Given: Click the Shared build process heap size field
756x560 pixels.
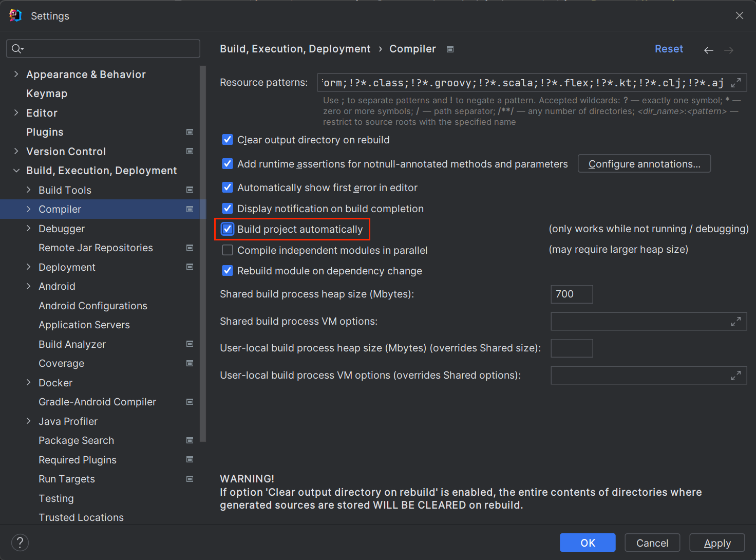Looking at the screenshot, I should coord(571,294).
